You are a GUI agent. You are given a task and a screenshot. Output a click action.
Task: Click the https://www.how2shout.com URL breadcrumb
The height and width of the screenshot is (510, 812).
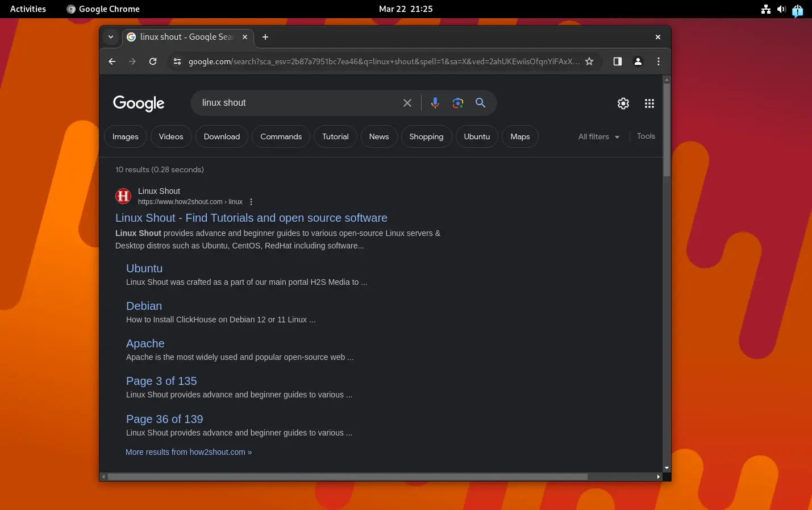[190, 202]
